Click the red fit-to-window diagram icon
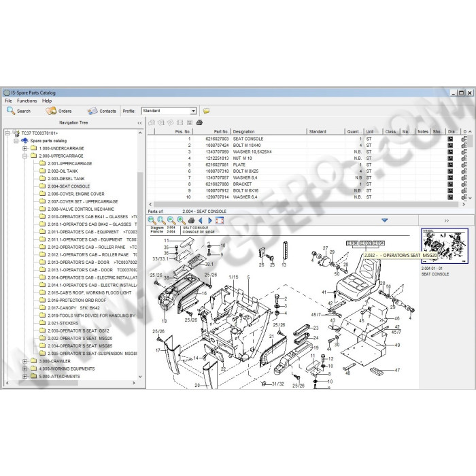Viewport: 476px width, 476px height. coord(220,220)
